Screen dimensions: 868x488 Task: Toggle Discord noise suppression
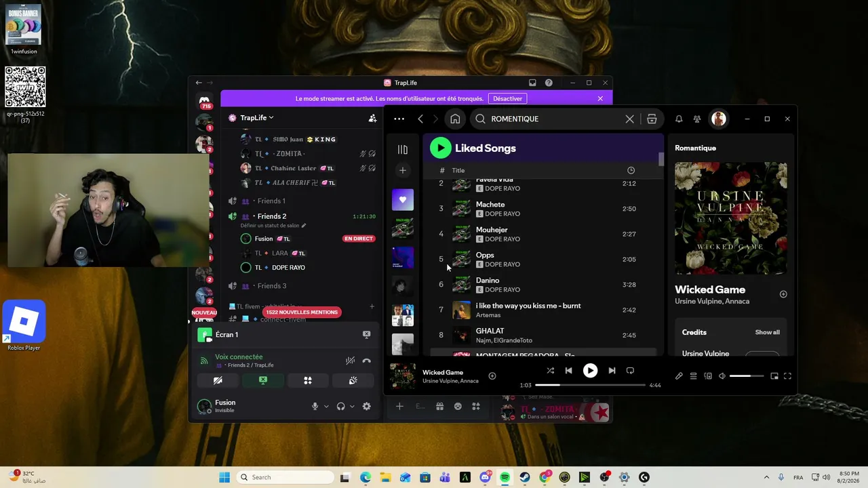[x=350, y=361]
